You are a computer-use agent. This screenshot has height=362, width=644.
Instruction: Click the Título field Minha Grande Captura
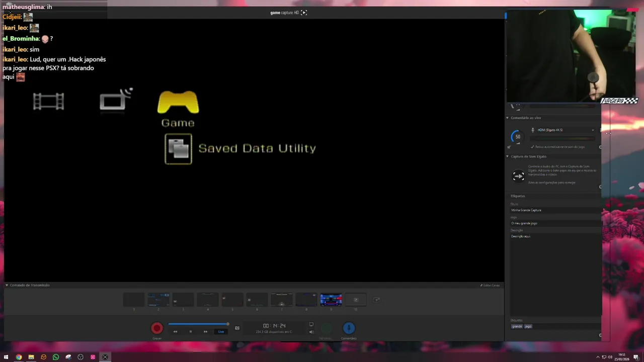click(555, 210)
